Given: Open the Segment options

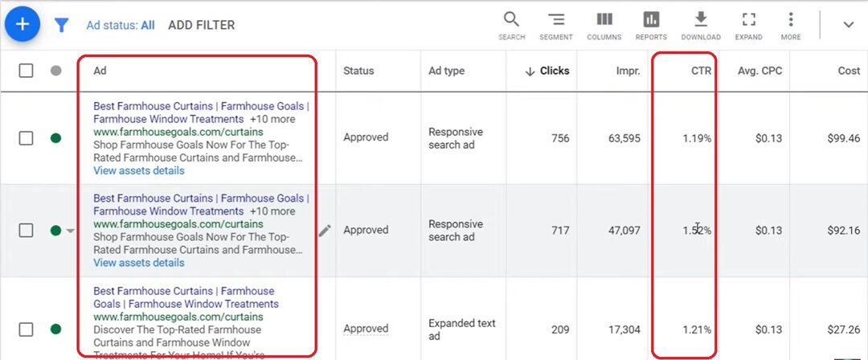Looking at the screenshot, I should pyautogui.click(x=556, y=25).
